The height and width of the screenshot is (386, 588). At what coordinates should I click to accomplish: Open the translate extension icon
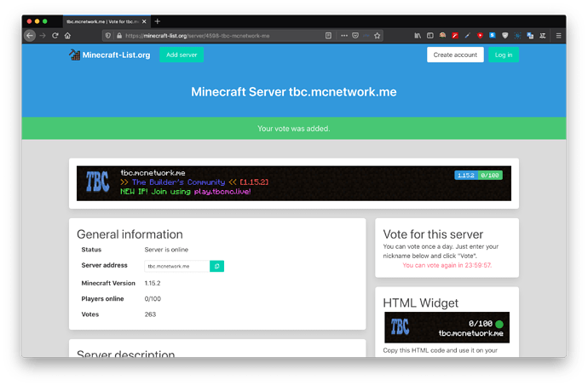point(530,36)
